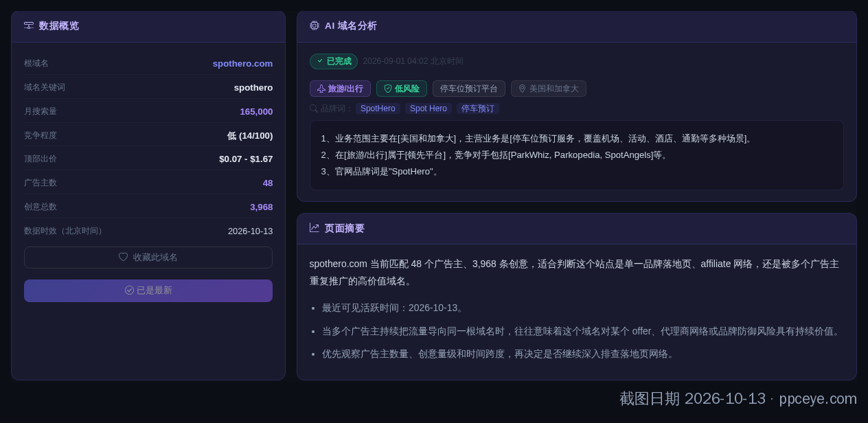Viewport: 868px width, 423px height.
Task: Click the competition value 低 (14/100)
Action: pyautogui.click(x=250, y=135)
